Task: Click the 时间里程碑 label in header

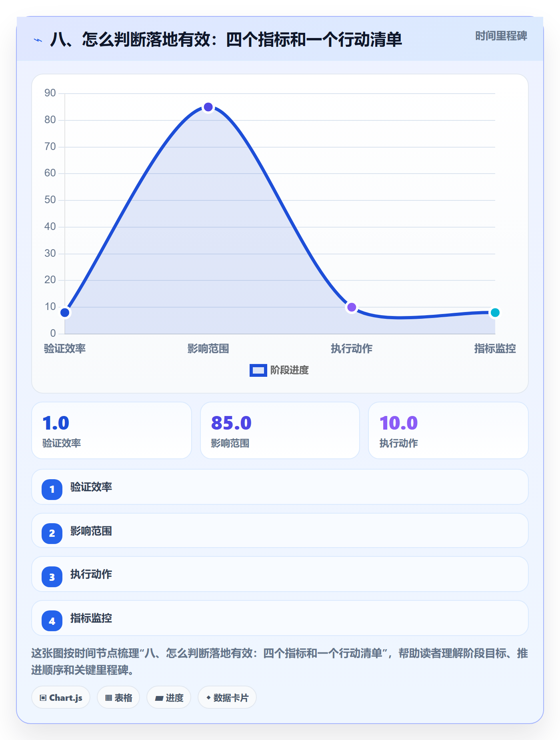Action: tap(501, 36)
